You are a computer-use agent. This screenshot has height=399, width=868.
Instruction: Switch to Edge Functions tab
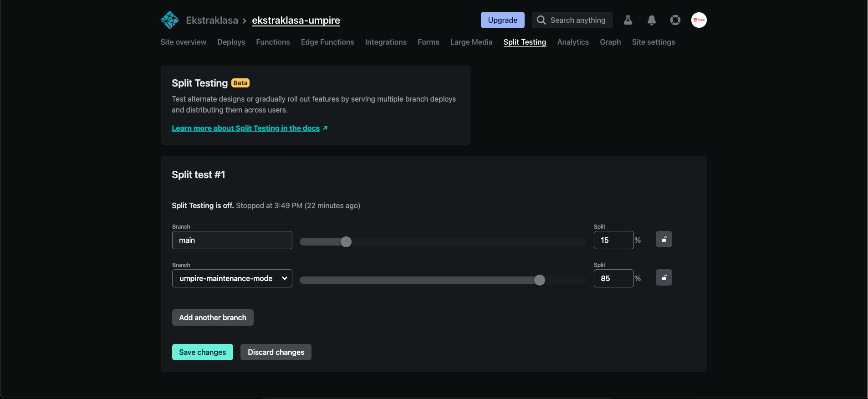[x=327, y=42]
